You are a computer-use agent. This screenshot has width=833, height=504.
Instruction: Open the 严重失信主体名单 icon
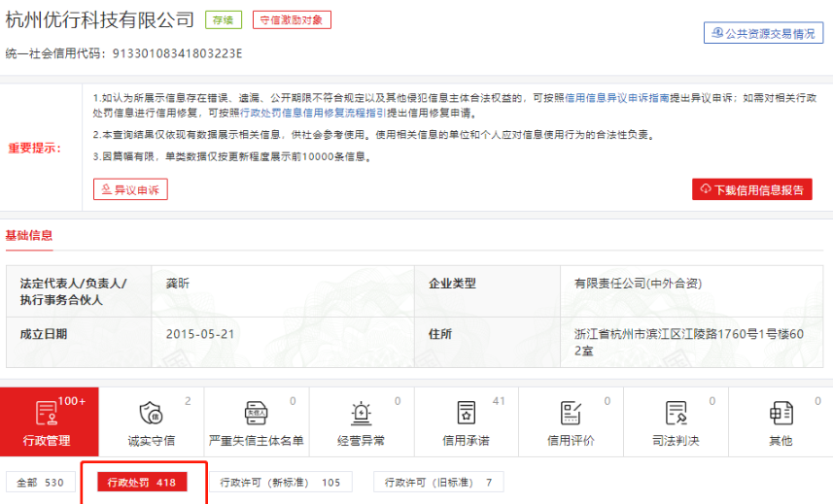click(256, 413)
